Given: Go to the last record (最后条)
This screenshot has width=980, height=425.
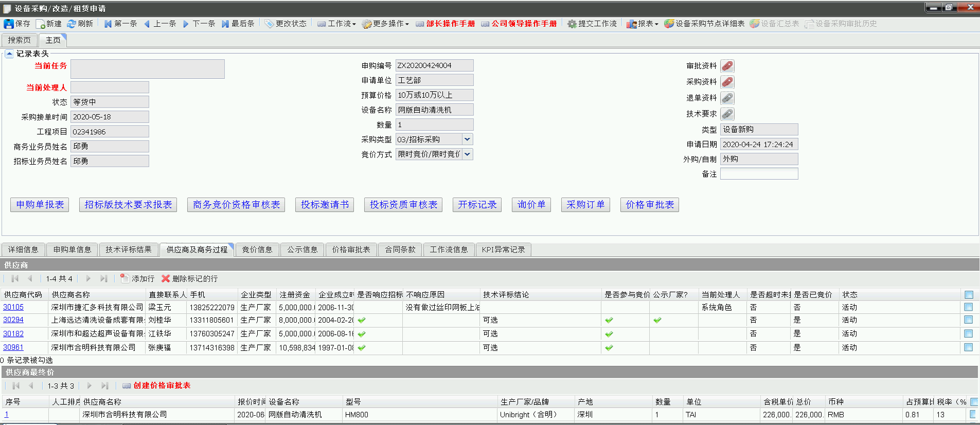Looking at the screenshot, I should click(x=225, y=24).
